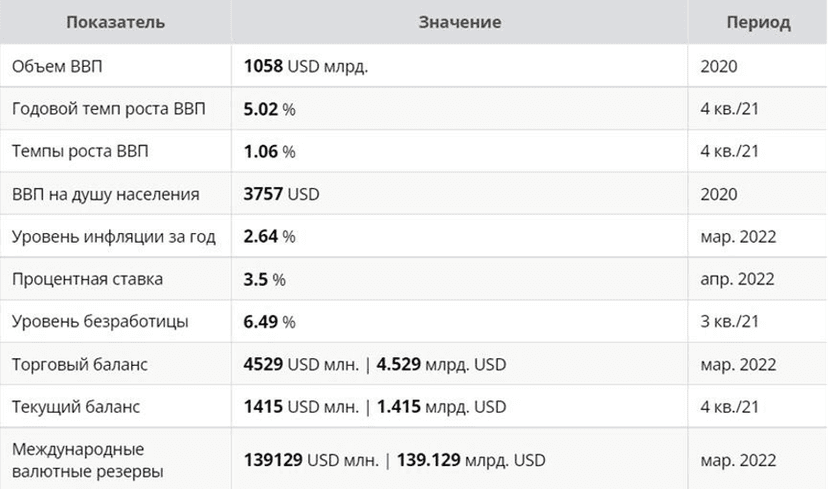Click the value '1415 USD млн.'
The width and height of the screenshot is (828, 489).
point(301,407)
